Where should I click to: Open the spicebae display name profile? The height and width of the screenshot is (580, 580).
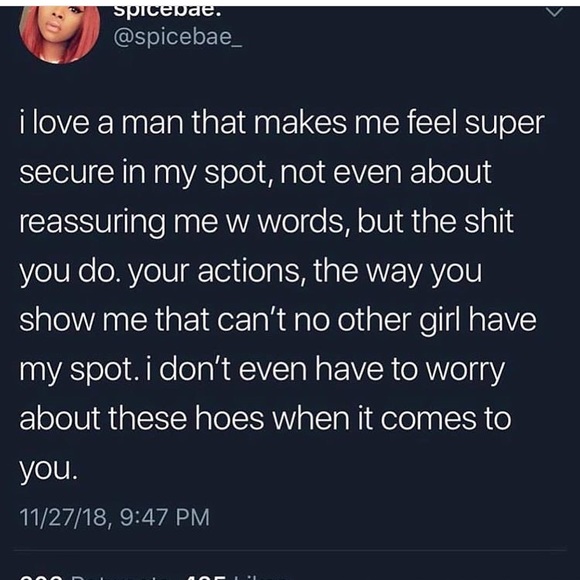pos(167,12)
